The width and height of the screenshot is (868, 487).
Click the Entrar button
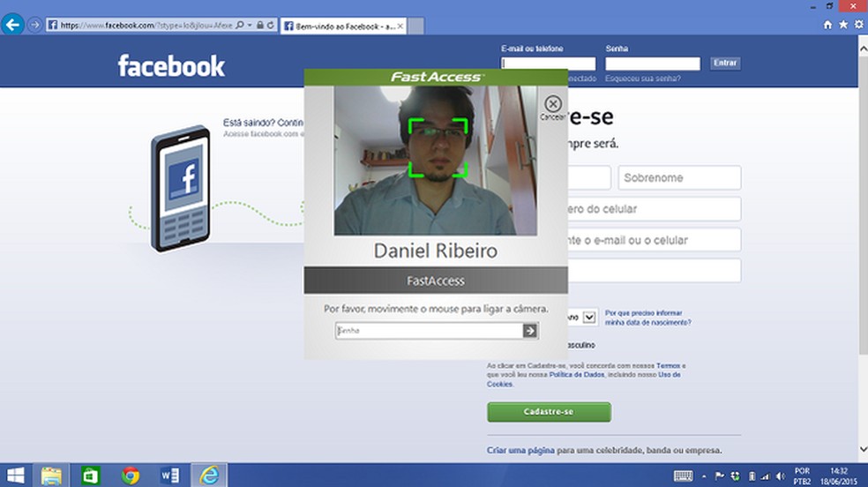pos(725,64)
